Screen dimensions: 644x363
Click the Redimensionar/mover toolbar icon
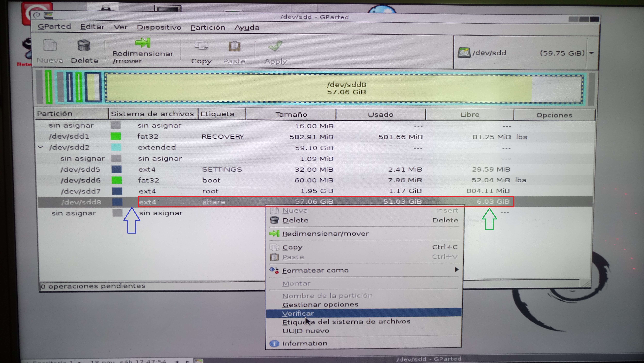pyautogui.click(x=143, y=43)
